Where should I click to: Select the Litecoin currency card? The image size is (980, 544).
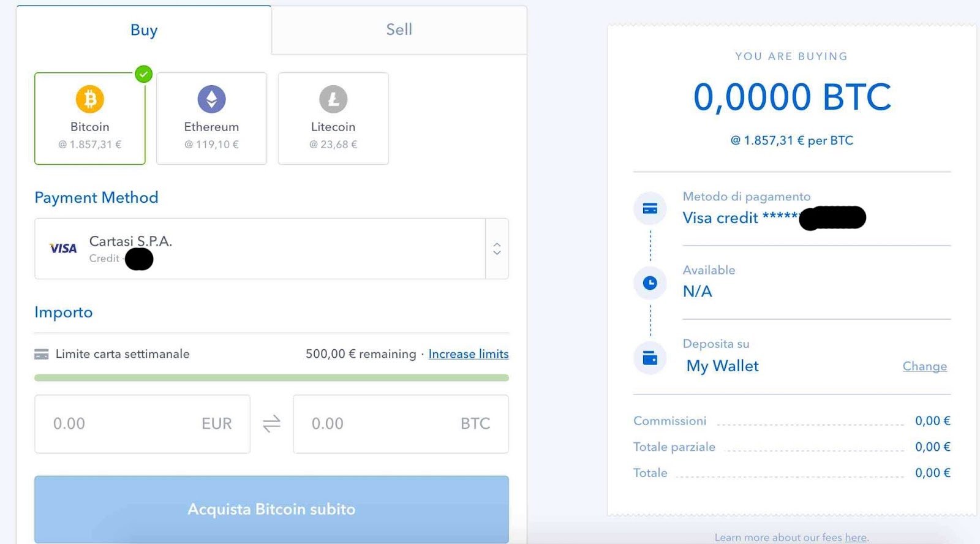333,118
